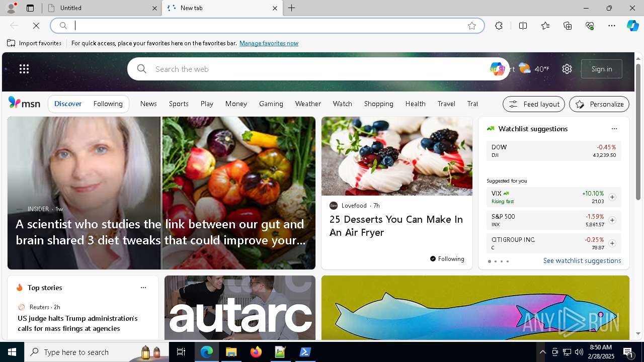Screen dimensions: 644x362
Task: Close the Untitled tab
Action: (154, 8)
